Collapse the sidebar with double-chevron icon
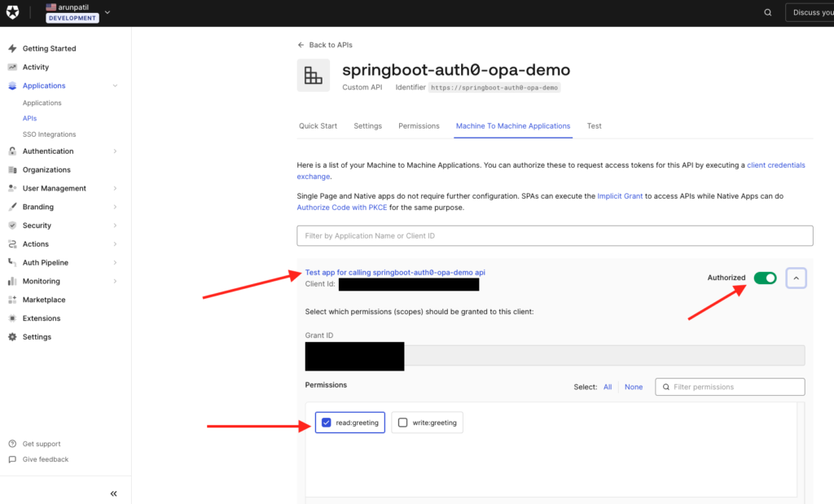The width and height of the screenshot is (834, 504). [113, 493]
